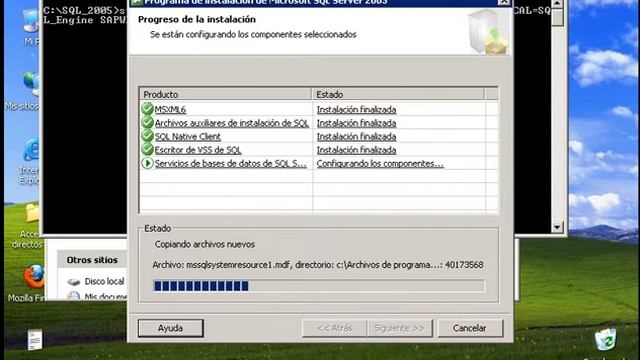Viewport: 640px width, 360px height.
Task: Click the Producto column header
Action: [226, 94]
